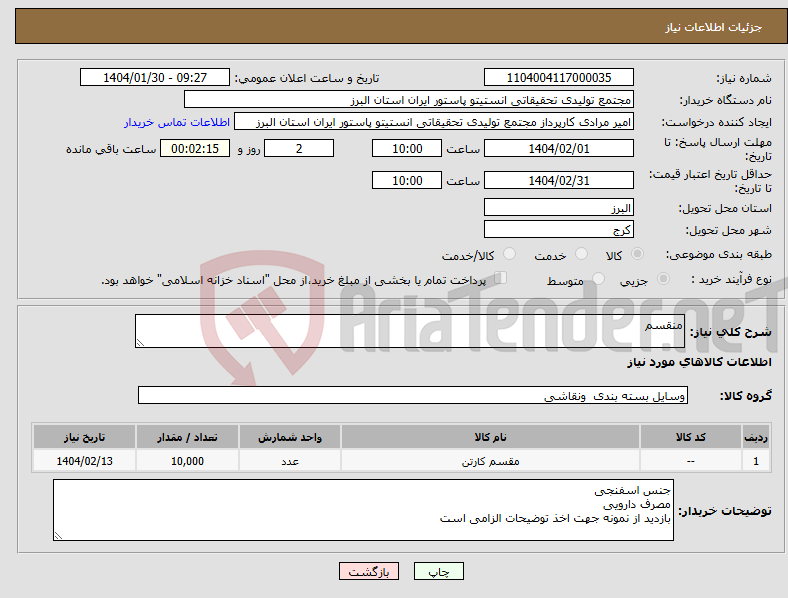Click the row number cell 1

[x=756, y=461]
